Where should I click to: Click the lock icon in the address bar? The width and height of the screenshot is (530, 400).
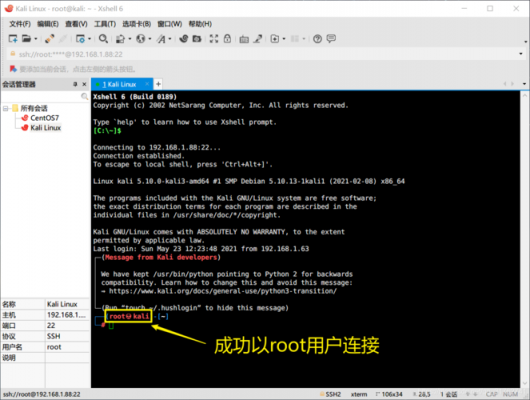(x=13, y=54)
